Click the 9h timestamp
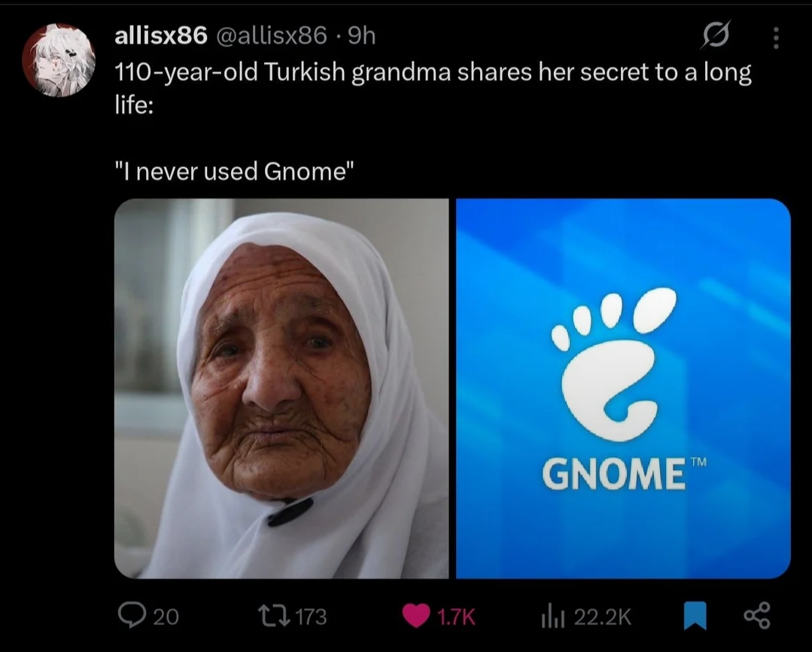812x652 pixels. [361, 35]
